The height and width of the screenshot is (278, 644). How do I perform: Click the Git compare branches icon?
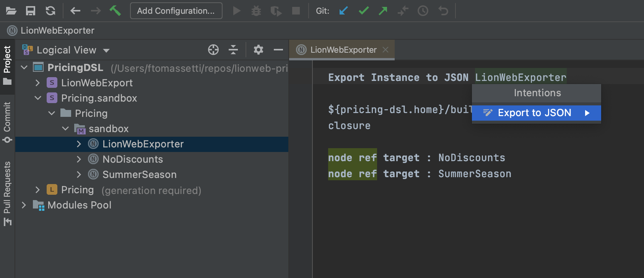[x=403, y=11]
